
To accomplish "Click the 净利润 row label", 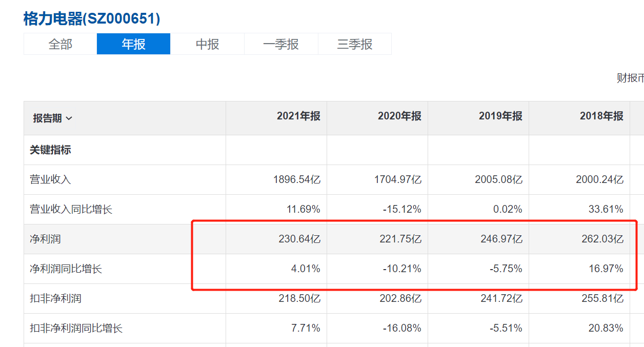I will tap(45, 239).
